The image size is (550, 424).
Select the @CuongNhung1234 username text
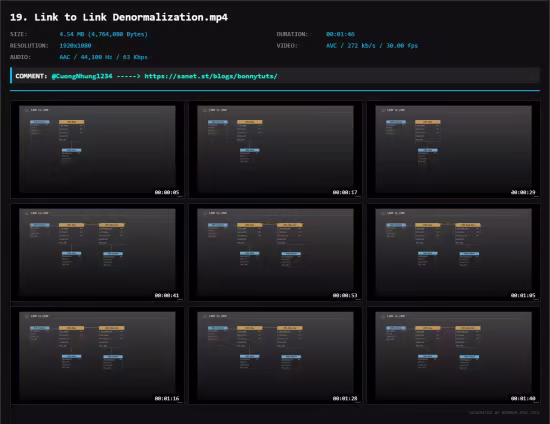(x=82, y=76)
